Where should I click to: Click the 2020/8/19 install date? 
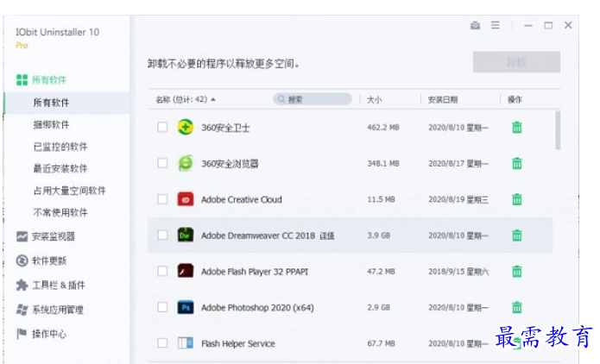458,199
